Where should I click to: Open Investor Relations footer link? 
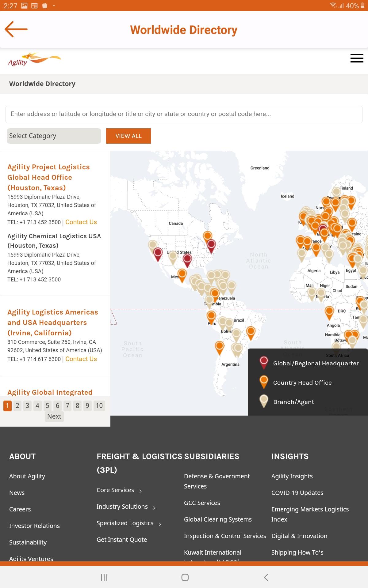pos(34,526)
